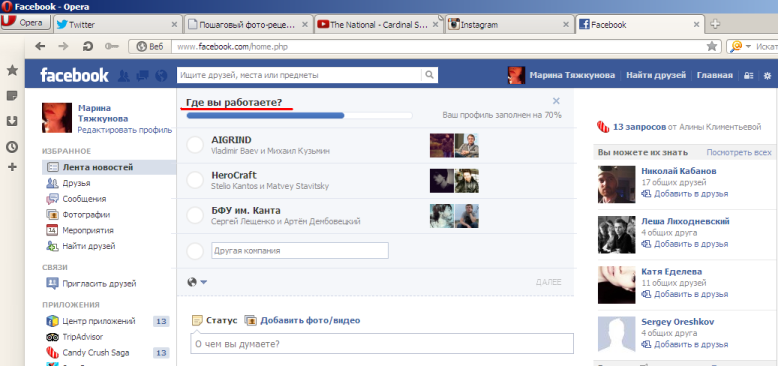Click the ДАЛЕЕ button

tap(548, 282)
